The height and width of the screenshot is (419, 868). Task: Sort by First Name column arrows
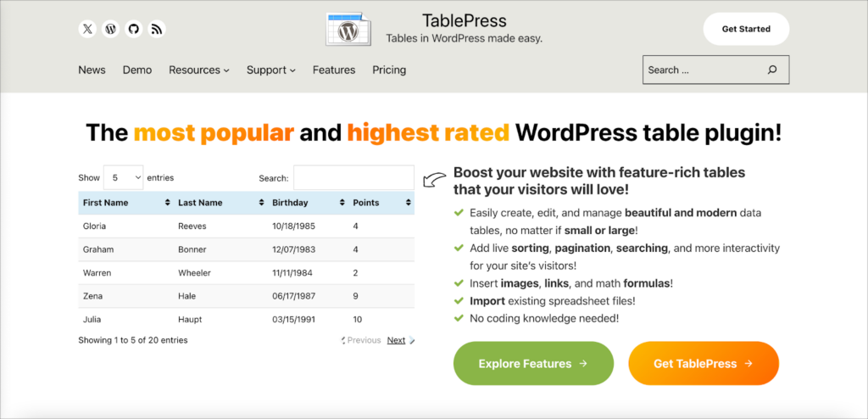[x=168, y=203]
